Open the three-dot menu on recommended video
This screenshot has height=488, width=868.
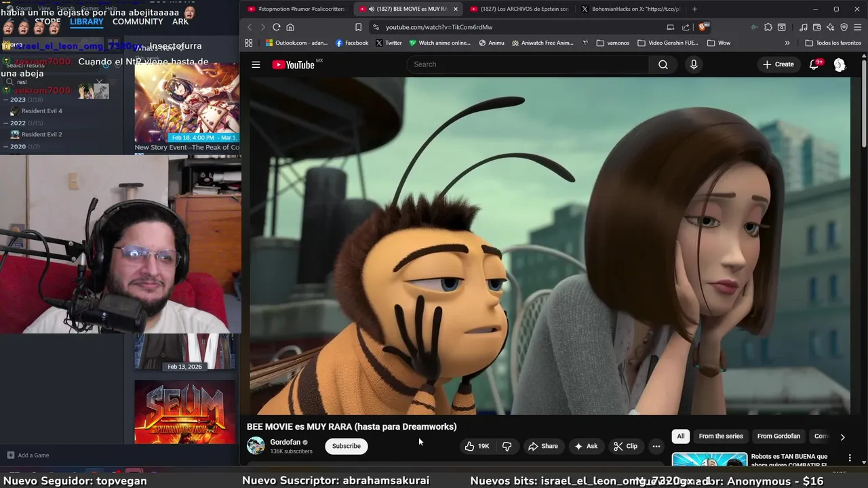(850, 457)
